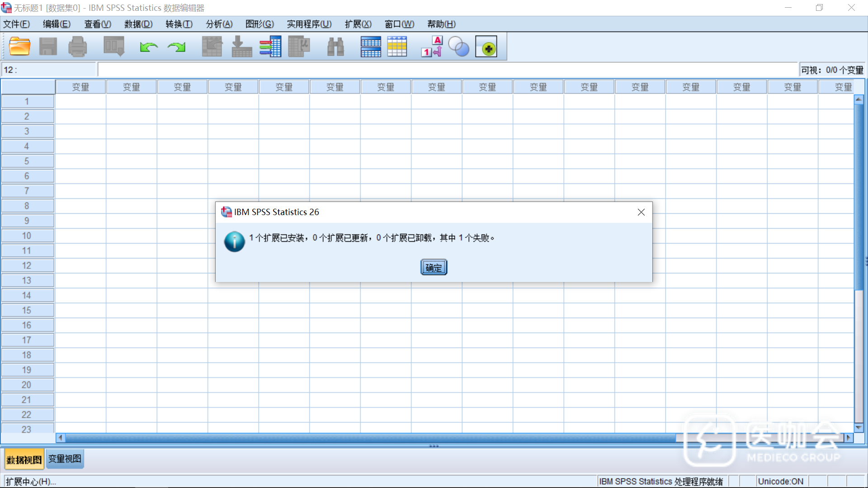Select the 数据视图 tab
This screenshot has width=868, height=488.
pos(24,460)
